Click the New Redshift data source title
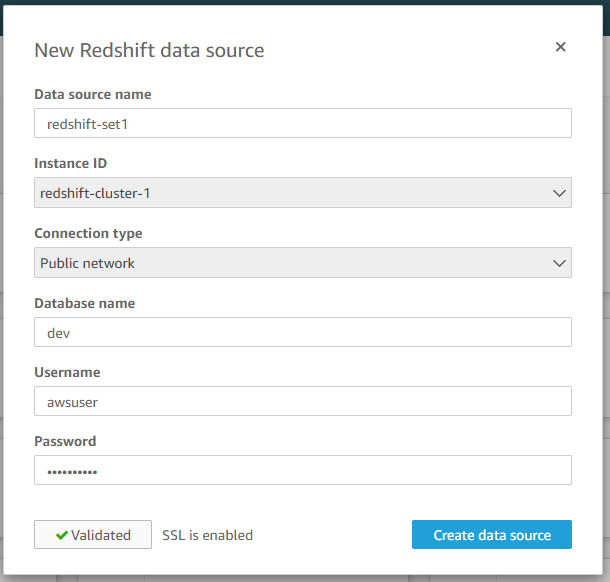The height and width of the screenshot is (582, 610). pyautogui.click(x=149, y=51)
